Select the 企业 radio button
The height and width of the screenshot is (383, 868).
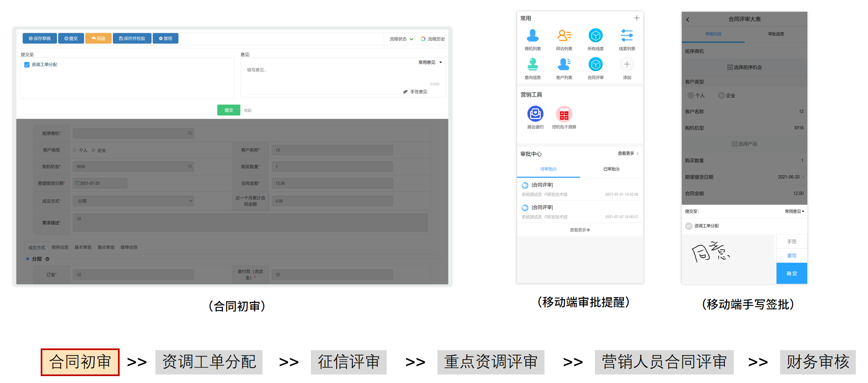click(x=94, y=150)
